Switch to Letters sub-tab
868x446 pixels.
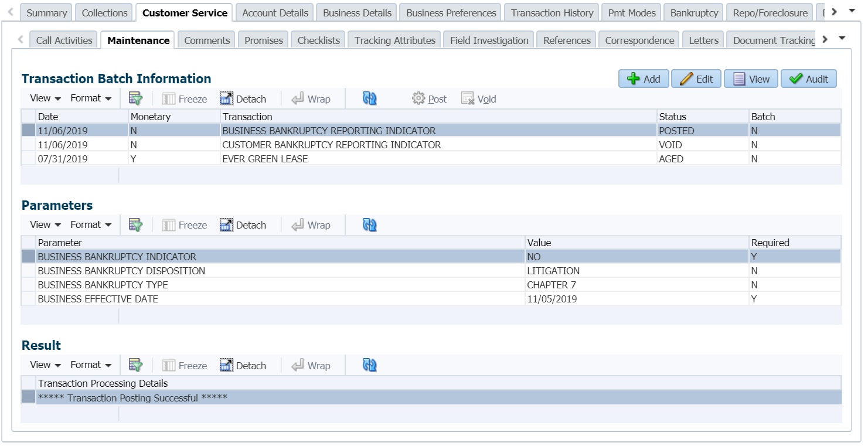703,40
